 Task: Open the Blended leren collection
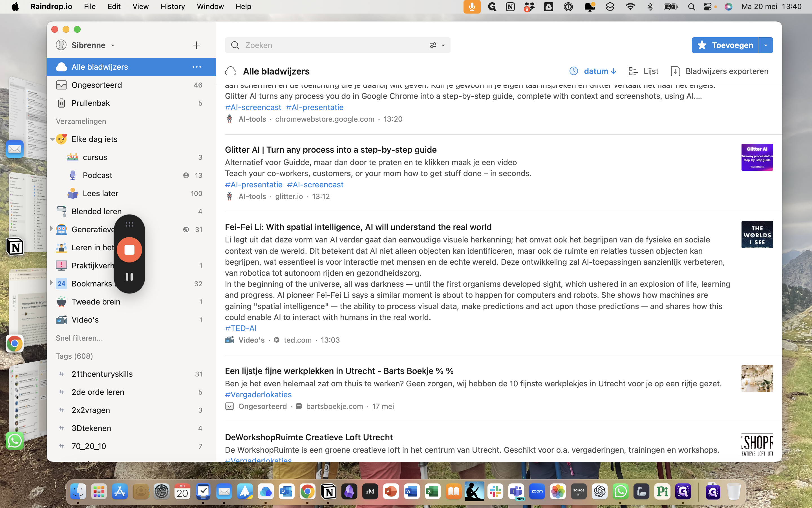pos(131,211)
